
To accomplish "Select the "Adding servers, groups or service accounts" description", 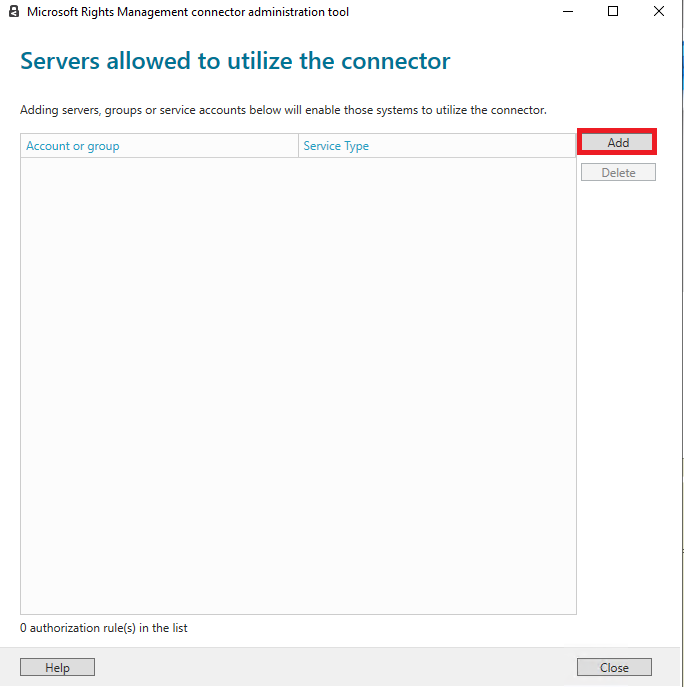I will pyautogui.click(x=283, y=110).
